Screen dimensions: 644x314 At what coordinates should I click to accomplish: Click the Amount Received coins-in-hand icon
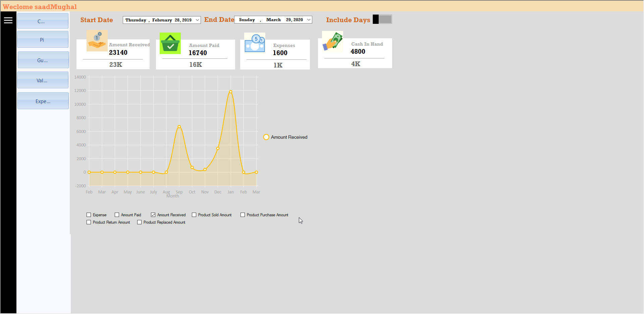click(x=97, y=41)
